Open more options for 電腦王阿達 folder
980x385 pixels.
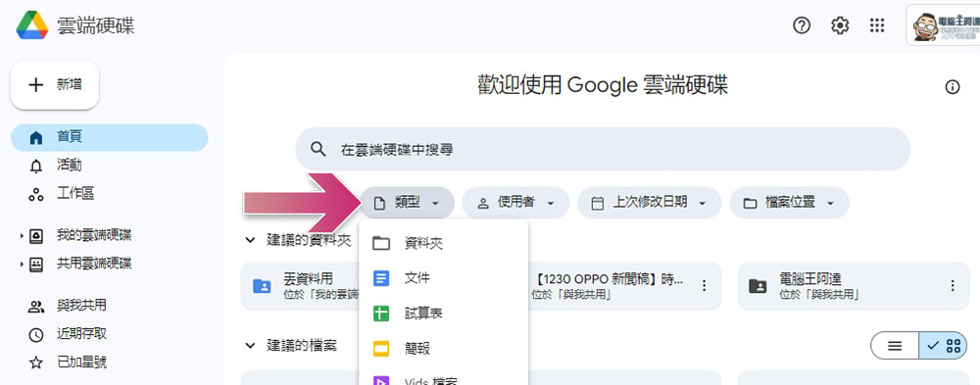click(x=953, y=286)
